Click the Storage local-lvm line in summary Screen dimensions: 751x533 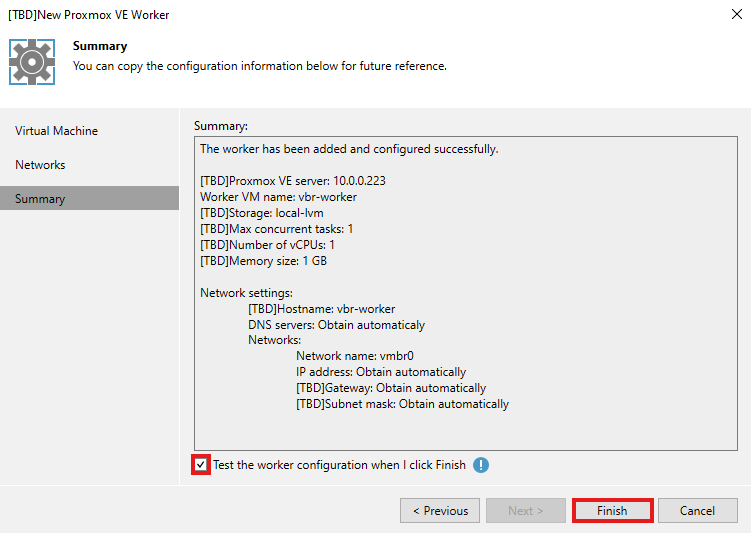coord(261,213)
